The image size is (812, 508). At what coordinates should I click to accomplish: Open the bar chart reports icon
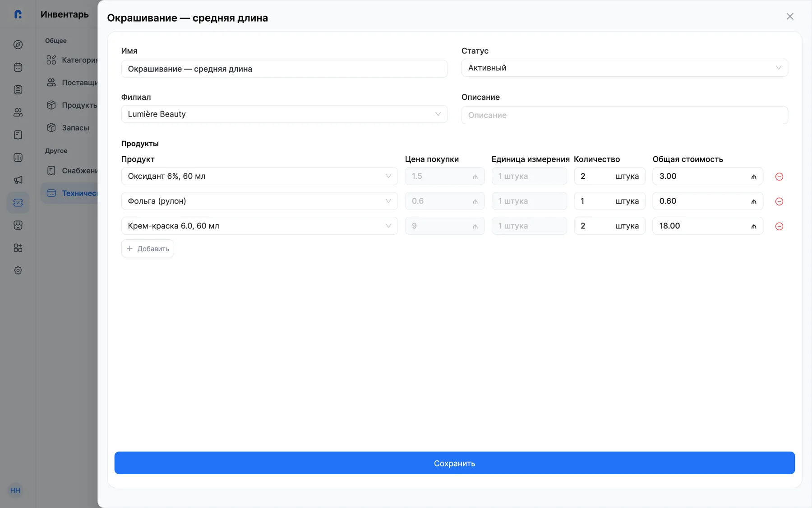[18, 158]
